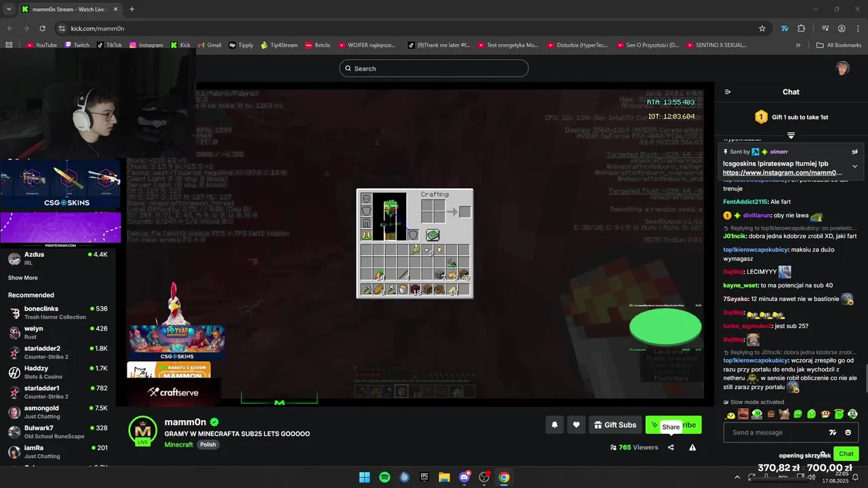
Task: Reload the page with refresh icon
Action: coord(42,28)
